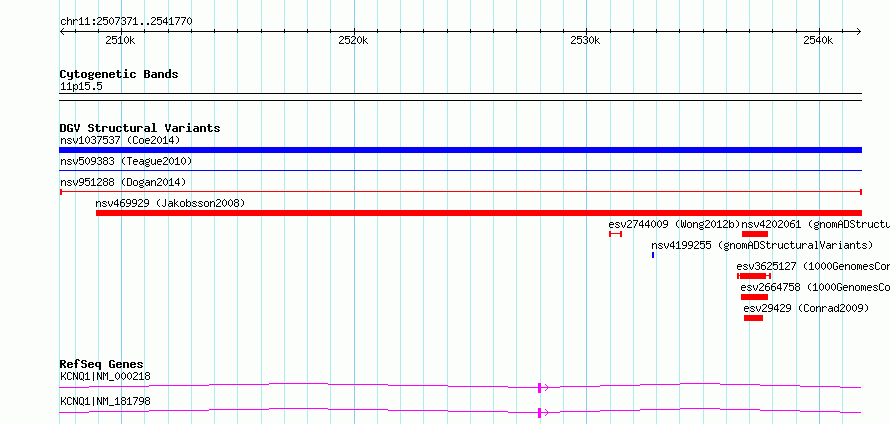Select the nsv469929 (Jakobsson2008) red bar
Image resolution: width=890 pixels, height=424 pixels.
(x=478, y=213)
